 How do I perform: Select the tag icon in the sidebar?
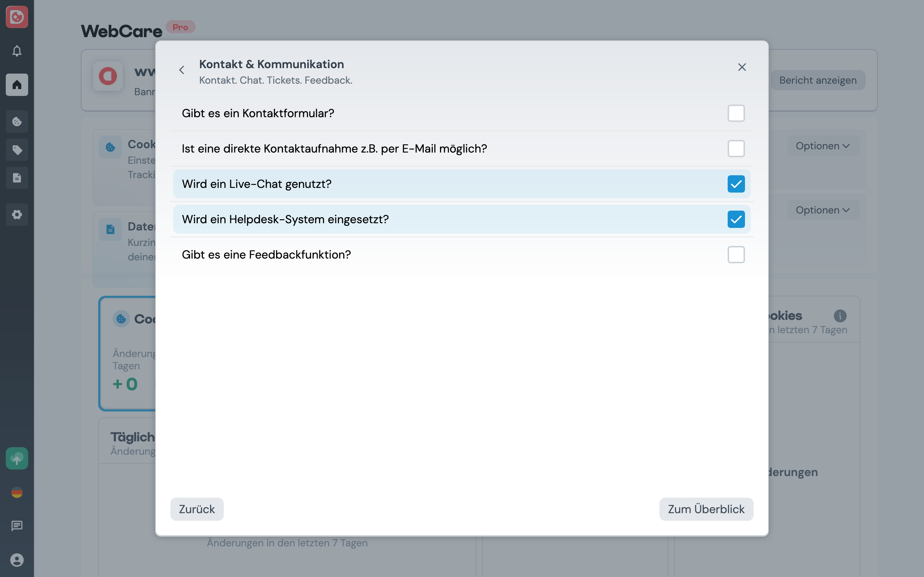click(x=17, y=149)
